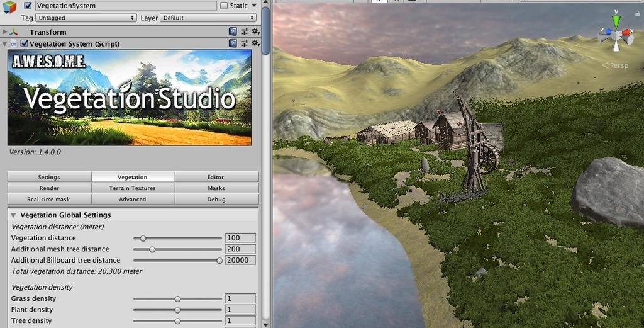The height and width of the screenshot is (328, 644).
Task: Click the Tree density slider
Action: [177, 320]
